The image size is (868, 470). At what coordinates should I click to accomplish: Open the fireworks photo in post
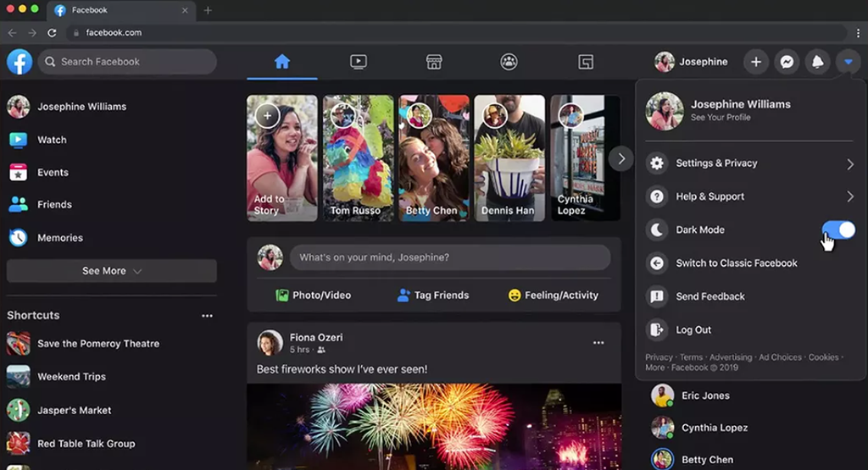434,427
